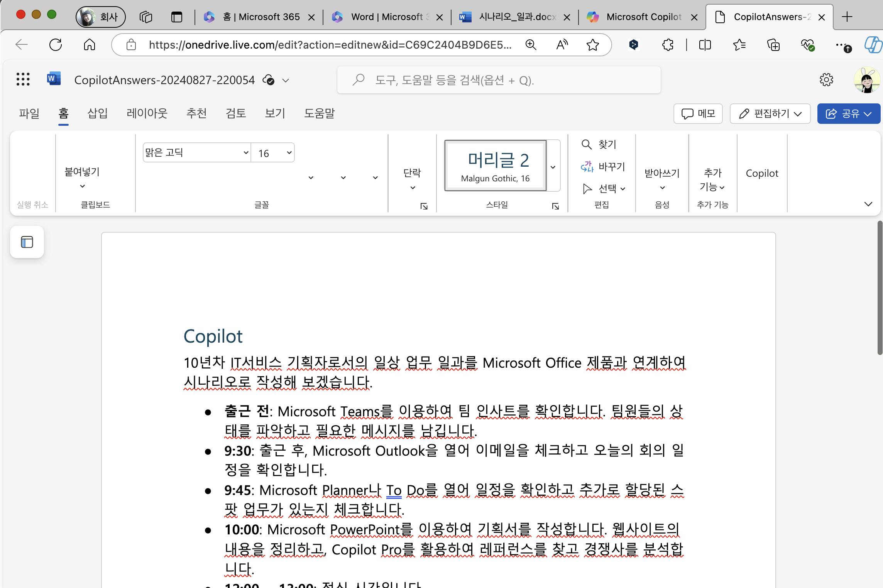Expand the ribbon overflow chevron on the right

point(868,204)
